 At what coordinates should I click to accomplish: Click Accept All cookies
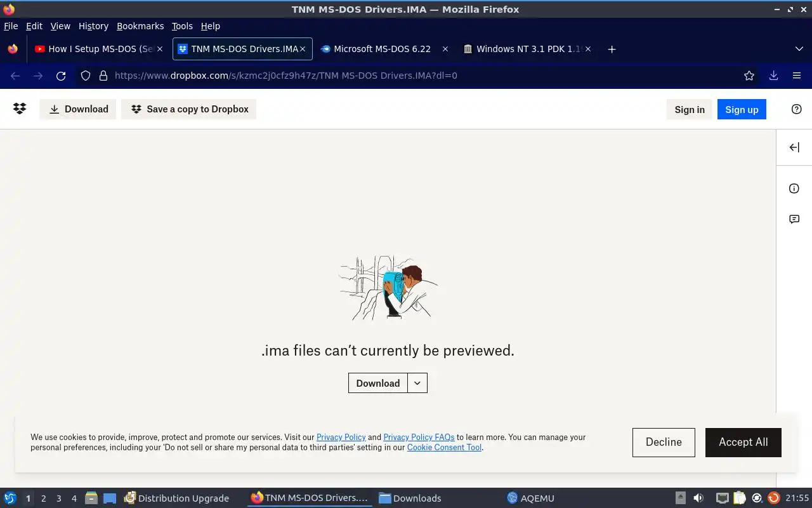(743, 442)
